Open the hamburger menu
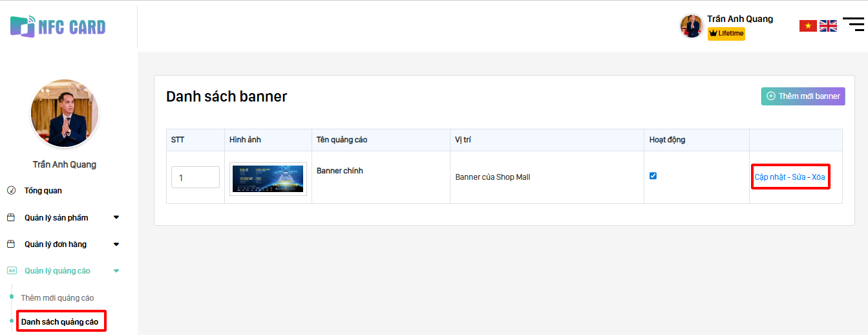This screenshot has width=868, height=335. (853, 25)
